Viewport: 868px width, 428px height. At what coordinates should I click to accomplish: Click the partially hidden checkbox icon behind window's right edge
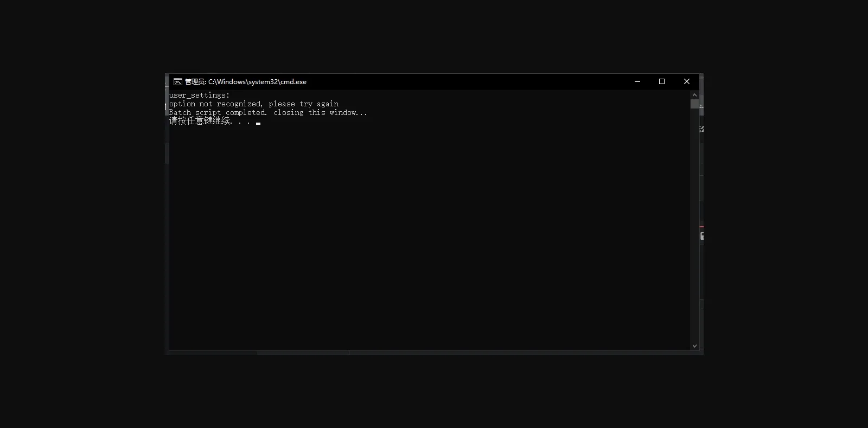(x=701, y=129)
